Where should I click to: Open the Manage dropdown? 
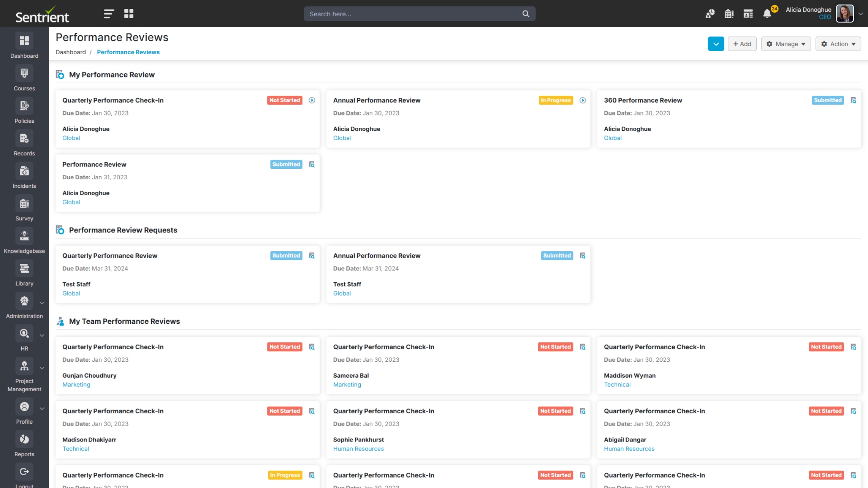click(x=786, y=44)
